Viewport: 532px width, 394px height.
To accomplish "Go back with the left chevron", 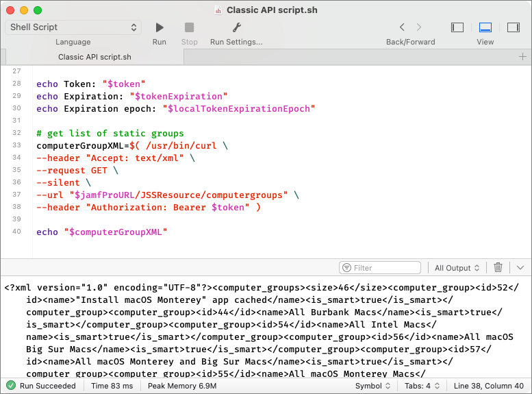I will 402,27.
